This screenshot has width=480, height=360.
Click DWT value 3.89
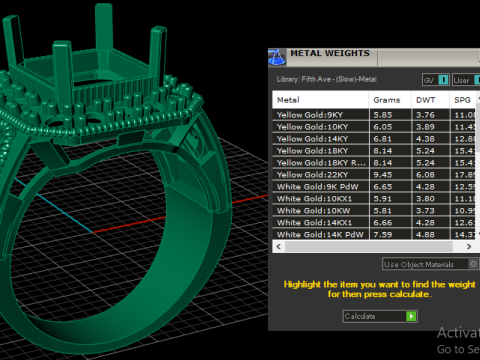pos(425,127)
